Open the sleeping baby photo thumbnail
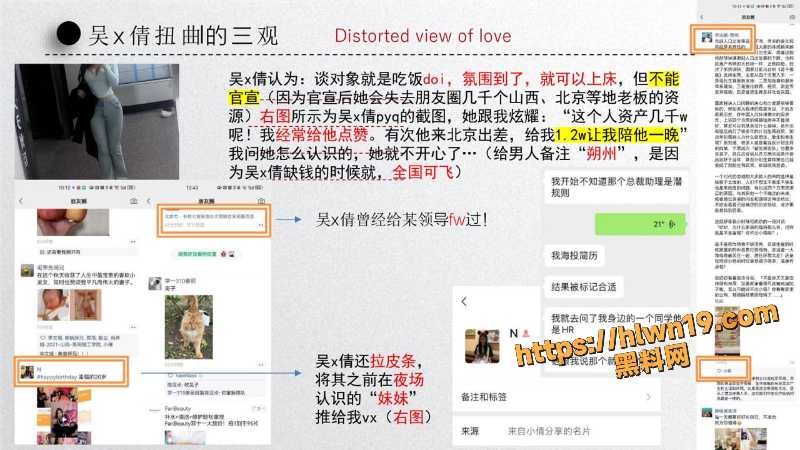The image size is (800, 450). pos(53,304)
